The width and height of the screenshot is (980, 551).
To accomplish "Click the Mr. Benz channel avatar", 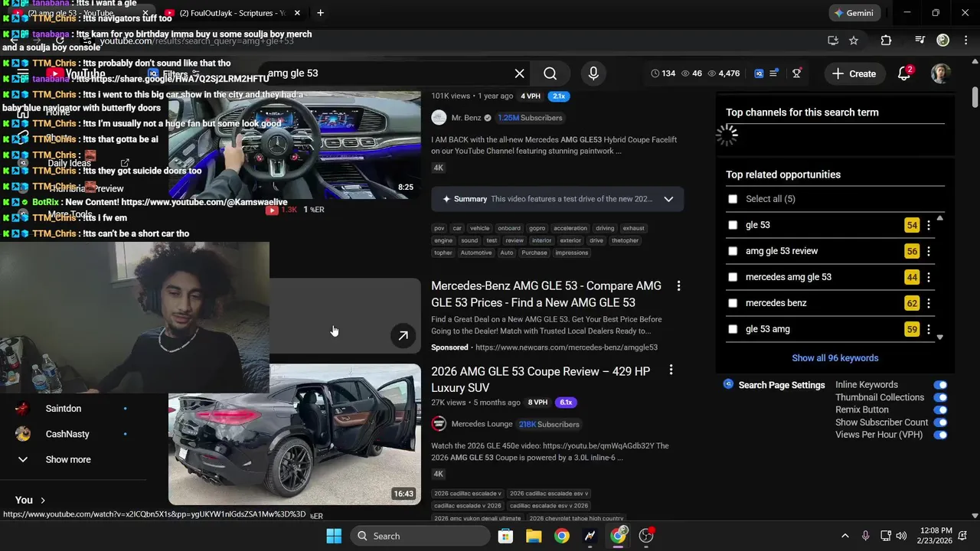I will [439, 118].
